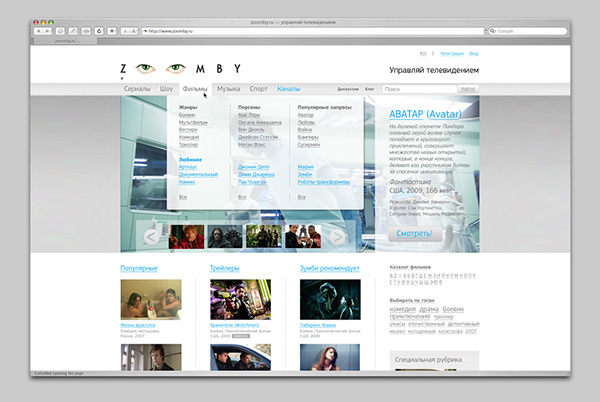Click the Смотреть! button
The width and height of the screenshot is (600, 402).
click(414, 233)
